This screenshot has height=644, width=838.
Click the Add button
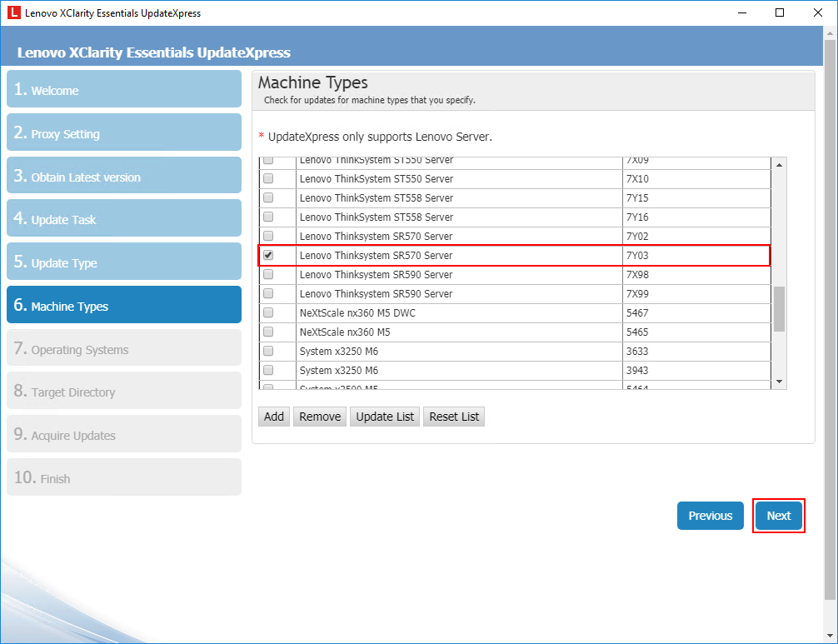[x=274, y=417]
